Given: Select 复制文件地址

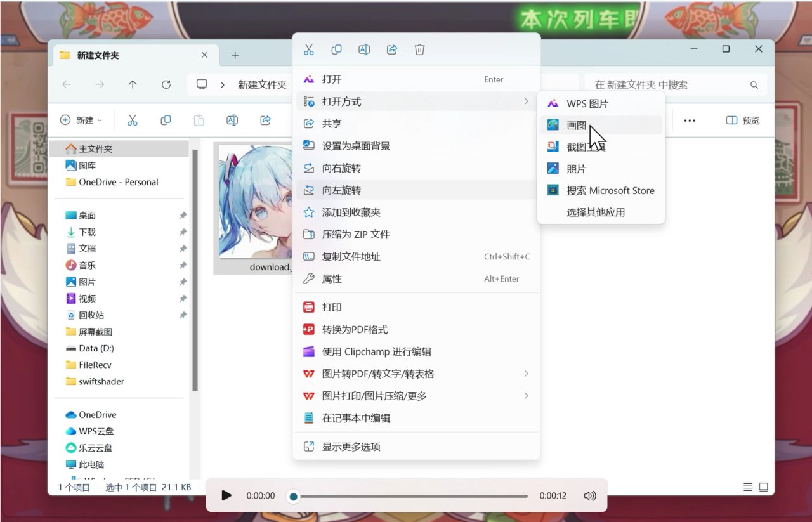Looking at the screenshot, I should (x=416, y=256).
